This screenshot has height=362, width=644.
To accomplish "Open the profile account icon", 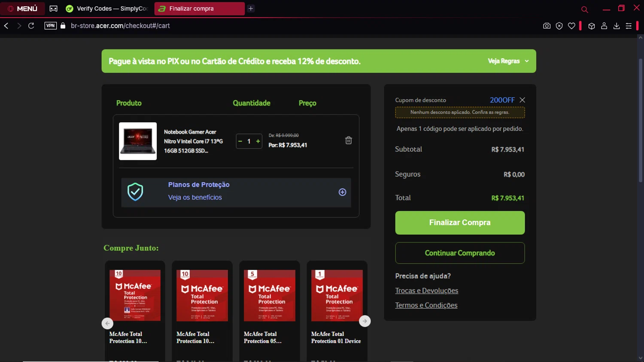I will tap(604, 26).
